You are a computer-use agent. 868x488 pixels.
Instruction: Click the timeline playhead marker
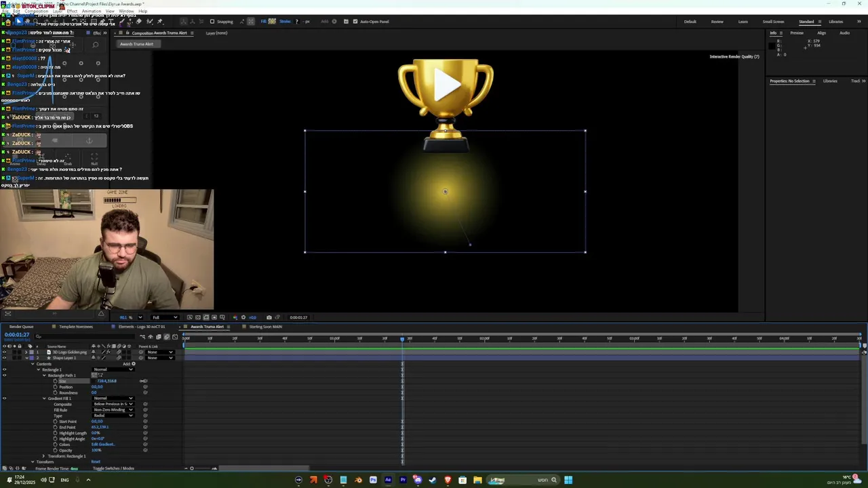402,338
